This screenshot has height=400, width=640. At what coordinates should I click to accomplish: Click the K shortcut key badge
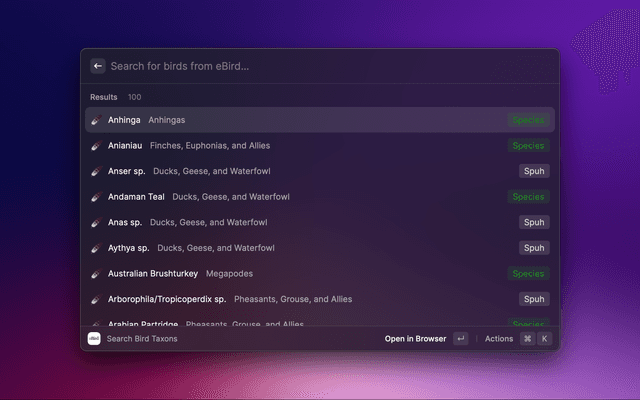(545, 339)
